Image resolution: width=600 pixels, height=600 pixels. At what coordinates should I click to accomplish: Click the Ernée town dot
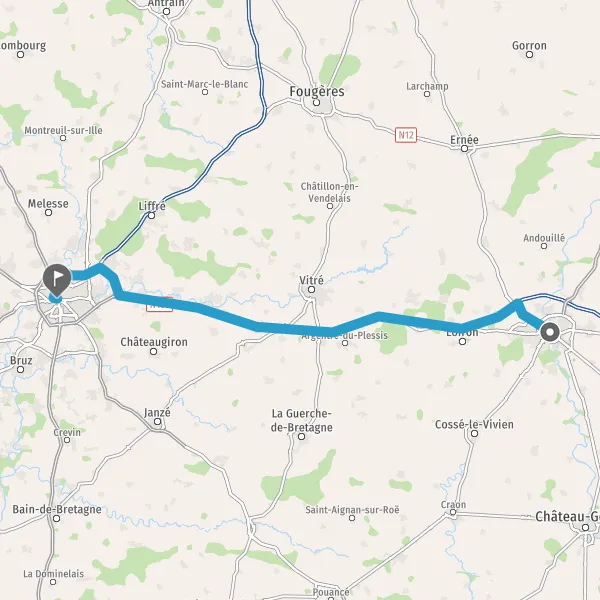point(465,148)
